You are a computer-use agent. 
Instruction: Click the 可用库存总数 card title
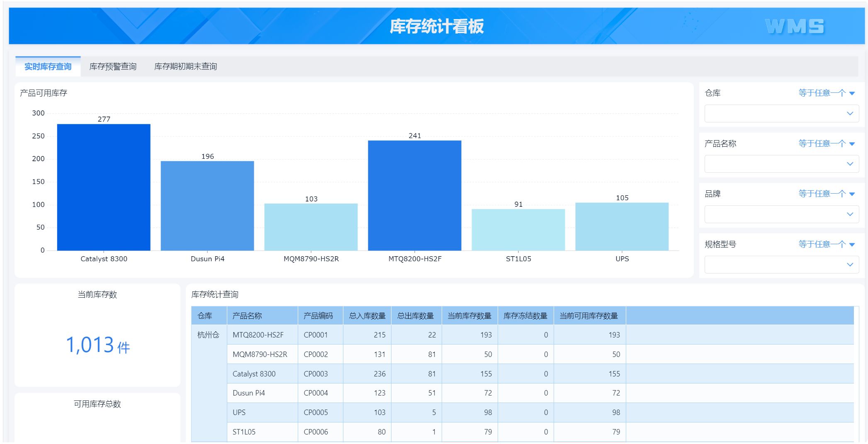pyautogui.click(x=97, y=404)
